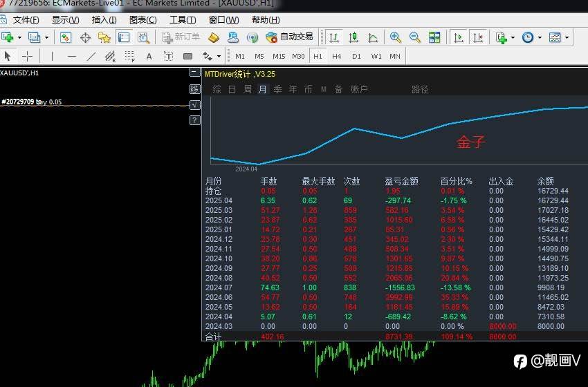Switch to H4 timeframe
The height and width of the screenshot is (387, 588).
point(337,56)
